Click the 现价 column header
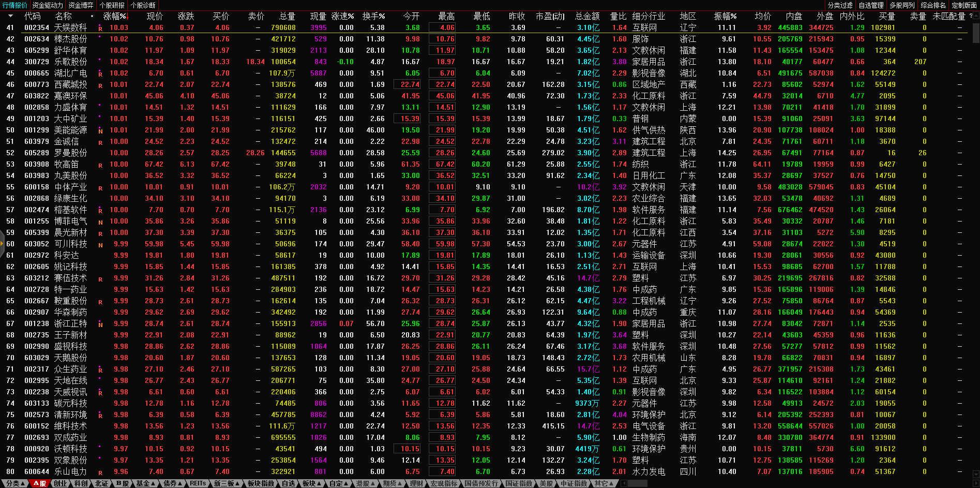Viewport: 980px width, 488px height. click(x=154, y=16)
